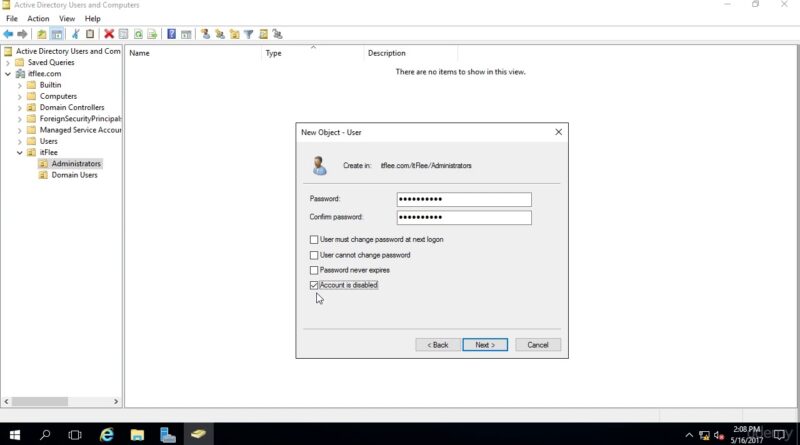Screen dimensions: 800x445
Task: Click the Find objects icon in the toolbar
Action: pyautogui.click(x=263, y=34)
